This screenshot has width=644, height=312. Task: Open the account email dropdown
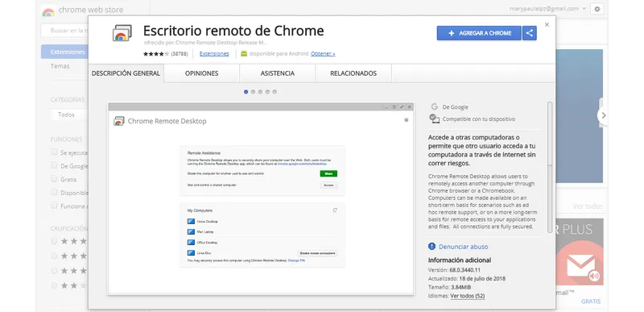coord(547,9)
